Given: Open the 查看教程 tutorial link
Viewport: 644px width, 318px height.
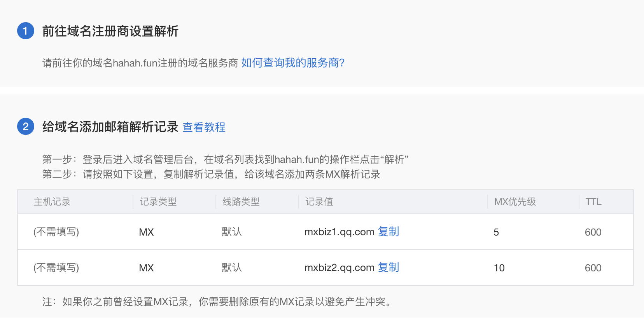Looking at the screenshot, I should pos(204,127).
